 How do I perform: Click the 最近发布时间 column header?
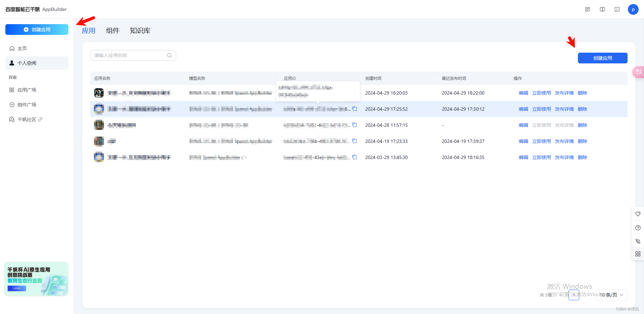click(454, 78)
